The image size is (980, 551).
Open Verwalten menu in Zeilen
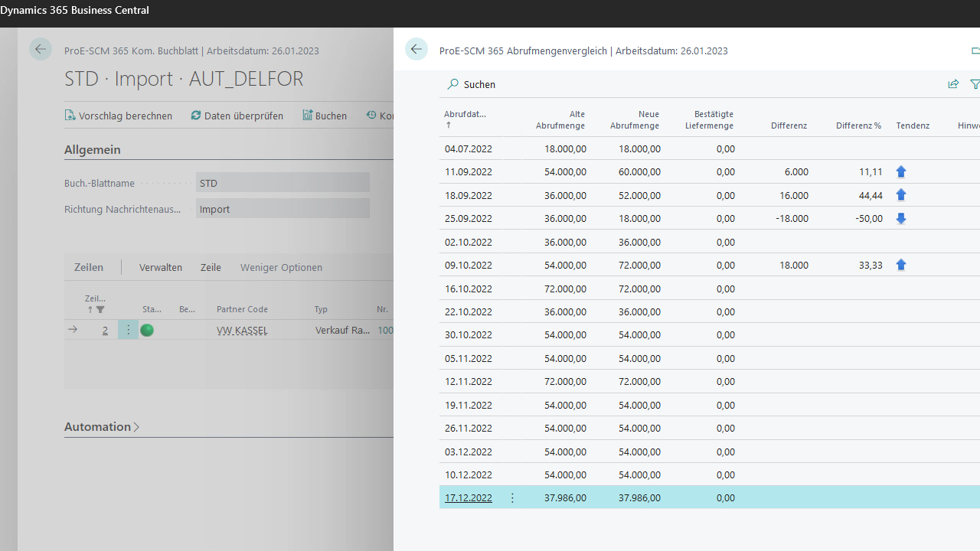coord(161,267)
